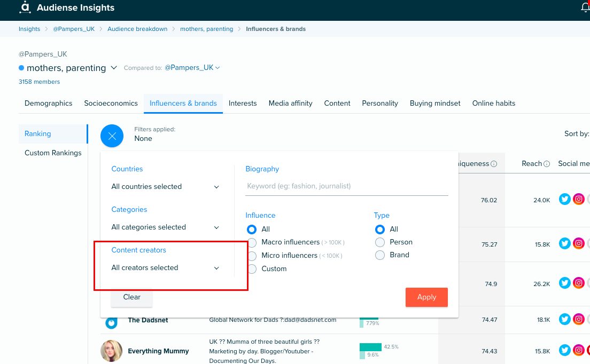This screenshot has width=590, height=364.
Task: Open Twitter icon in the 76.02 row
Action: point(565,200)
